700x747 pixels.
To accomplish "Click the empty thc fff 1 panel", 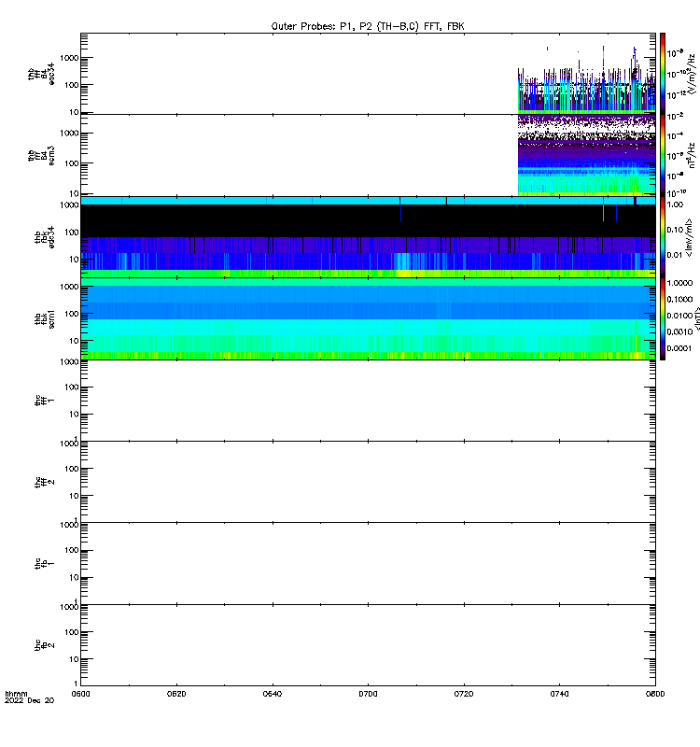I will coord(368,401).
